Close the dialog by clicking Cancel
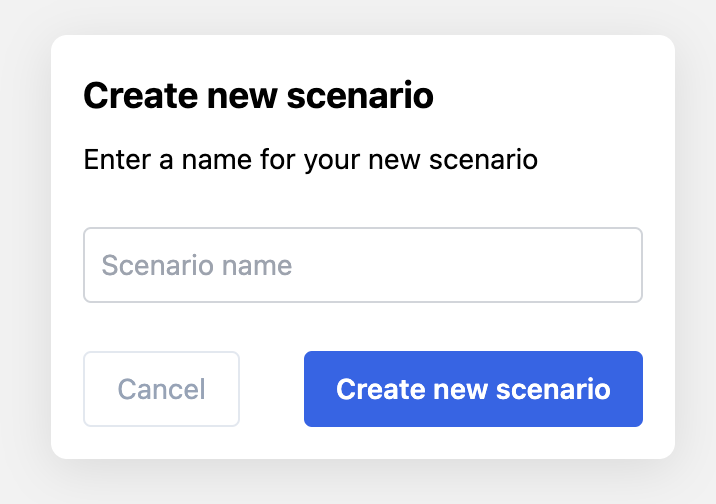 point(161,389)
